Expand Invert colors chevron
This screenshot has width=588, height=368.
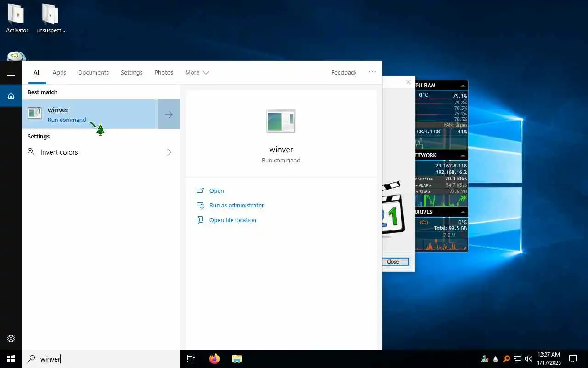(x=169, y=152)
